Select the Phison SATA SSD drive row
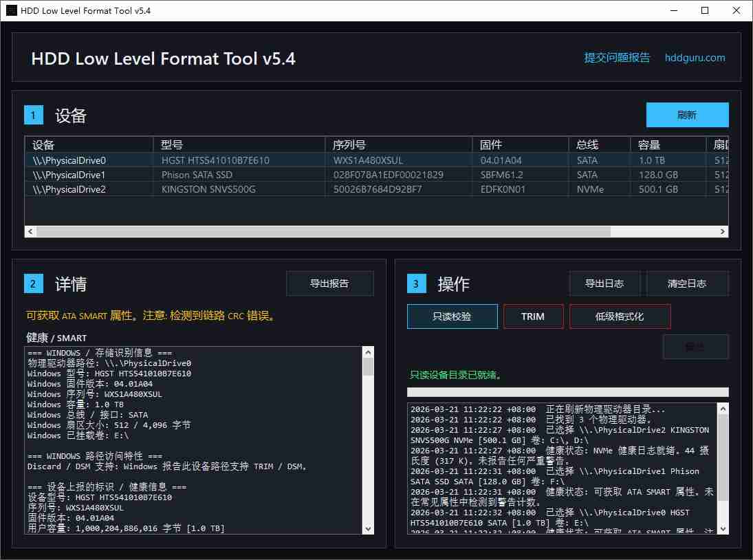753x560 pixels. (206, 174)
